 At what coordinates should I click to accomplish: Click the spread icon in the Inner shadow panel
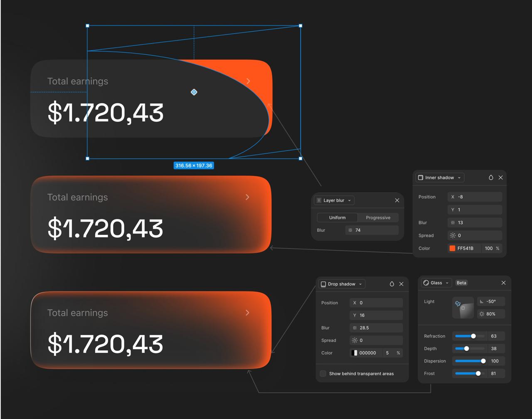point(453,235)
